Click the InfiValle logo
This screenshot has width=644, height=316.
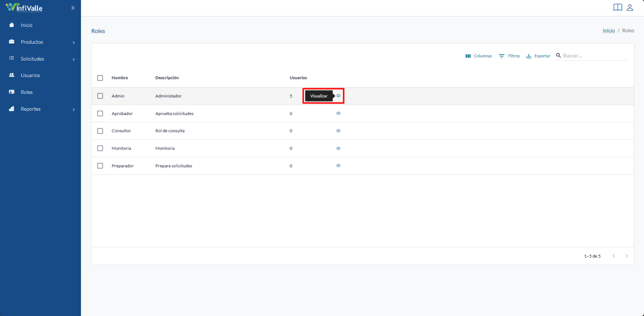coord(24,8)
